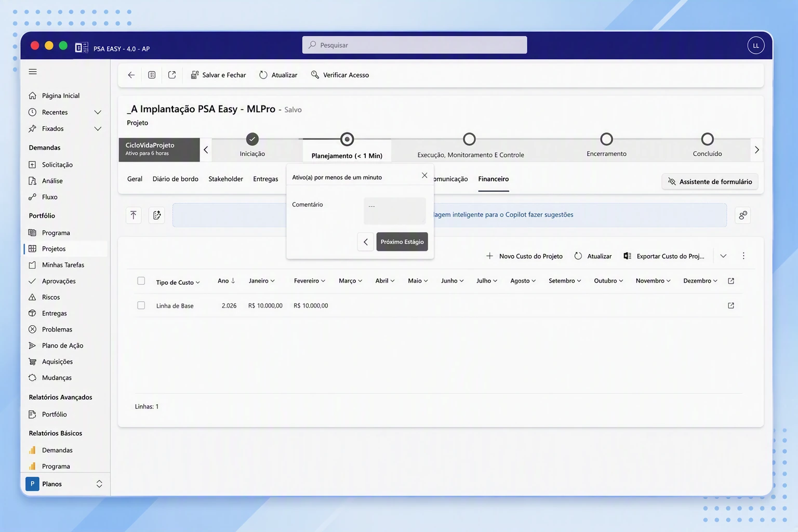Click the Copilot edit form icon
The image size is (798, 532).
tap(157, 215)
